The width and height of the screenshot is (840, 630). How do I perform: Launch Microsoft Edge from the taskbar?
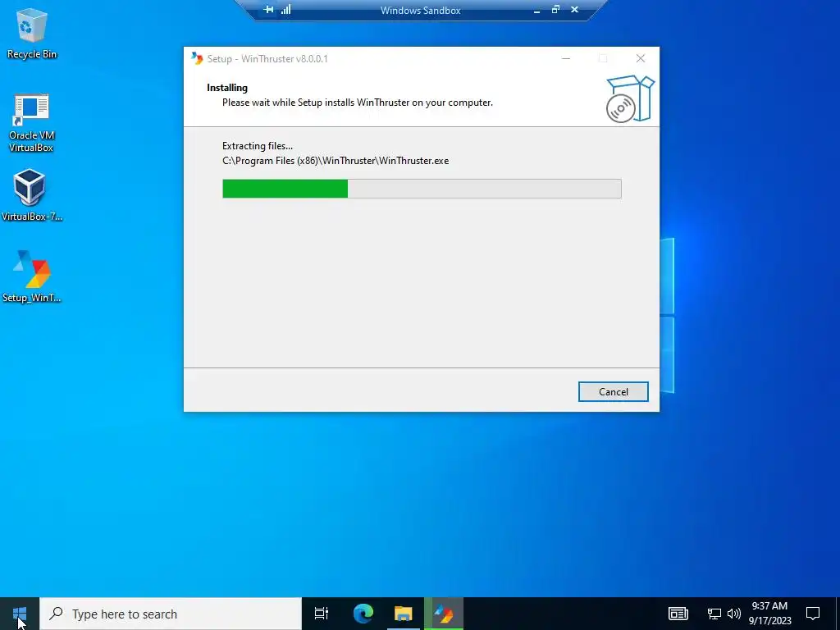pyautogui.click(x=363, y=614)
